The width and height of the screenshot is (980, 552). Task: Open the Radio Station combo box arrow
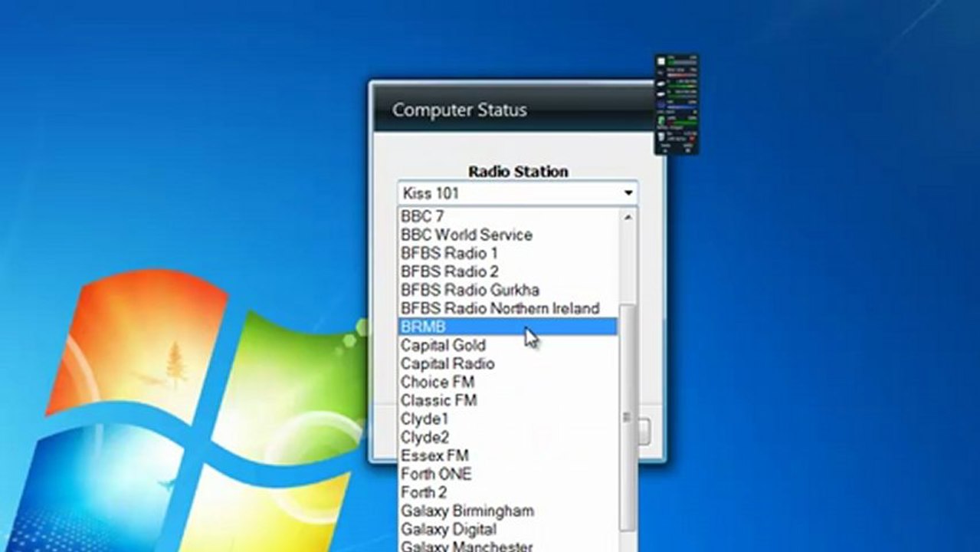point(628,193)
